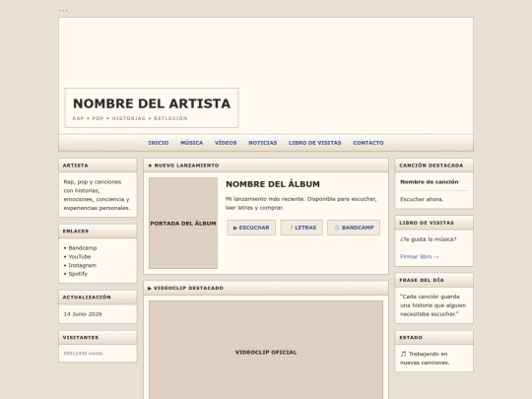Open LIBRO DE VISITAS from the nav bar
Viewport: 532px width, 399px height.
(x=315, y=143)
